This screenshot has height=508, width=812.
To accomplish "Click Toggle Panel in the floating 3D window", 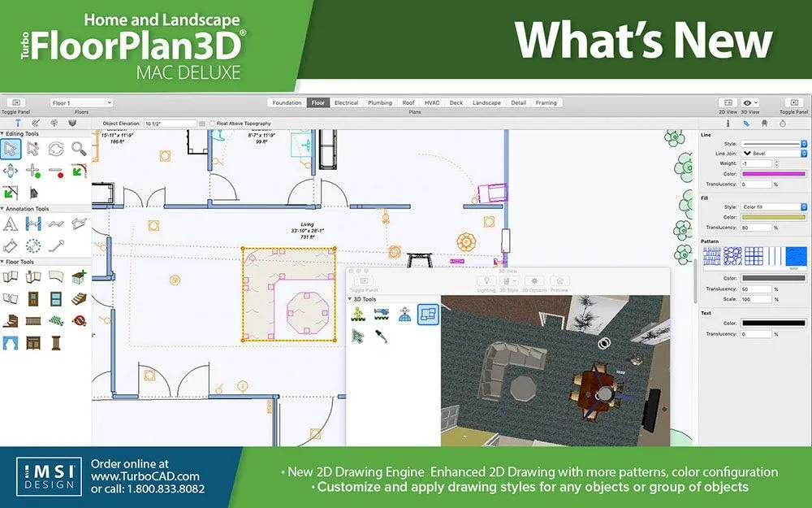I will point(363,281).
